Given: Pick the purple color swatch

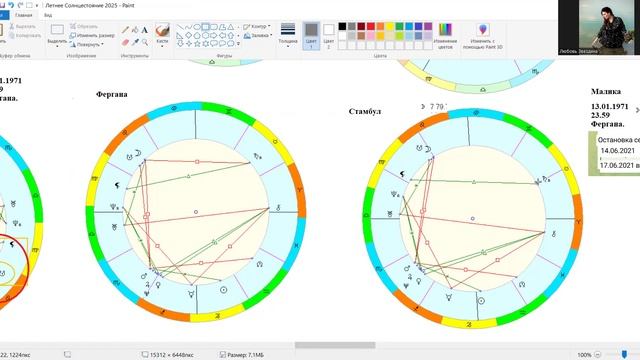Looking at the screenshot, I should click(428, 27).
